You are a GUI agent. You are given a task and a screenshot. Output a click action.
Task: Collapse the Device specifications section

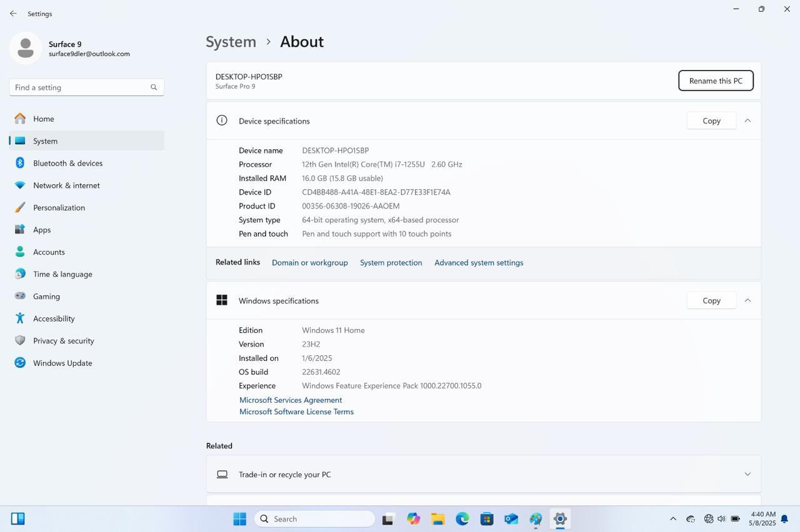pyautogui.click(x=747, y=121)
